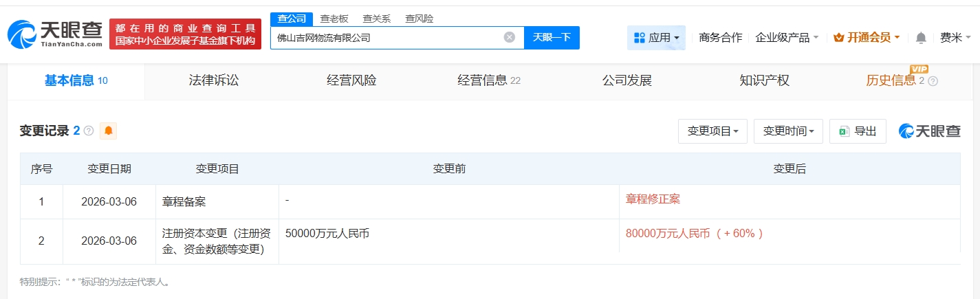
Task: Open the 应用 apps dropdown
Action: (656, 38)
